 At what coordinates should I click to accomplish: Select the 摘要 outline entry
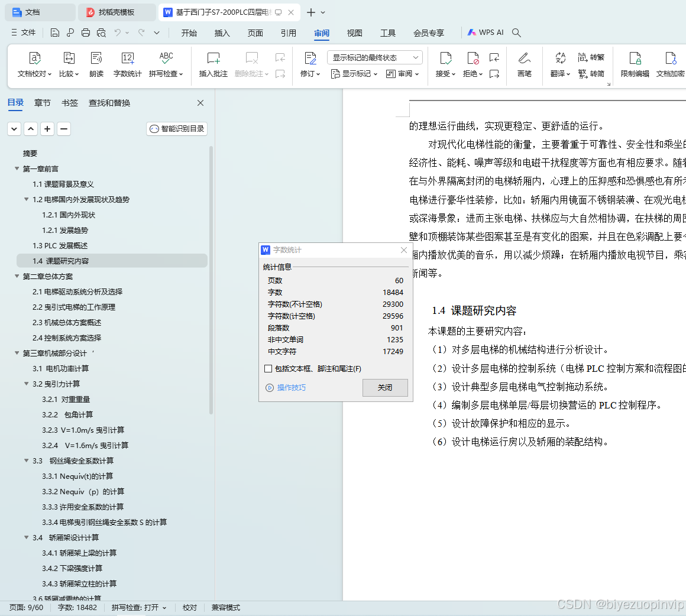30,153
